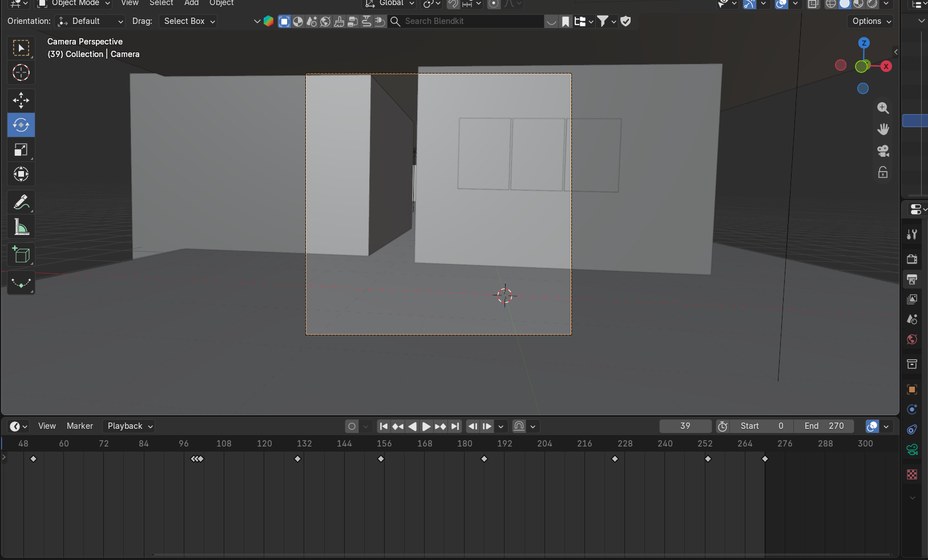Toggle X-Ray mode
The height and width of the screenshot is (560, 928).
pyautogui.click(x=813, y=3)
